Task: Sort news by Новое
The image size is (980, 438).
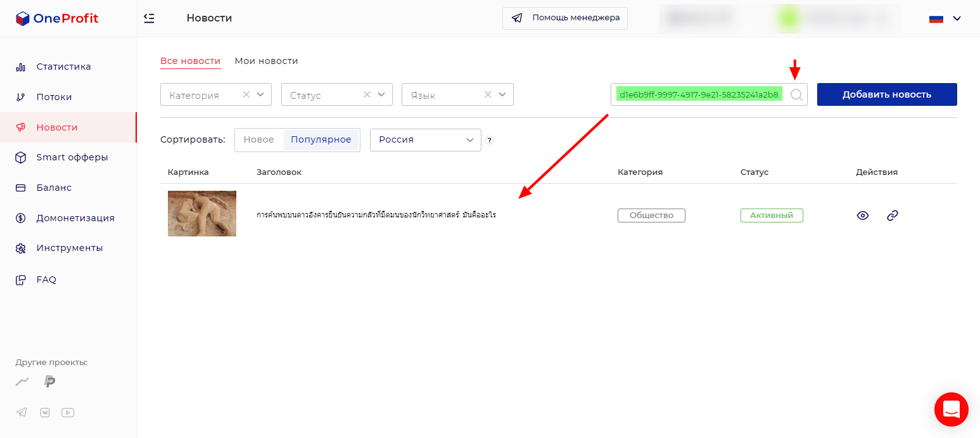Action: [x=258, y=140]
